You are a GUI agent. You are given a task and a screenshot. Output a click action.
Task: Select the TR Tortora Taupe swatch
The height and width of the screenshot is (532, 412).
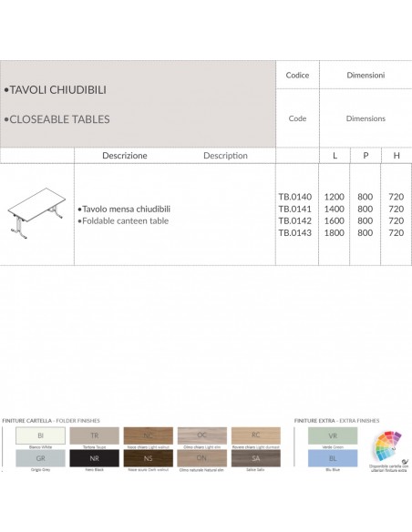tap(95, 435)
